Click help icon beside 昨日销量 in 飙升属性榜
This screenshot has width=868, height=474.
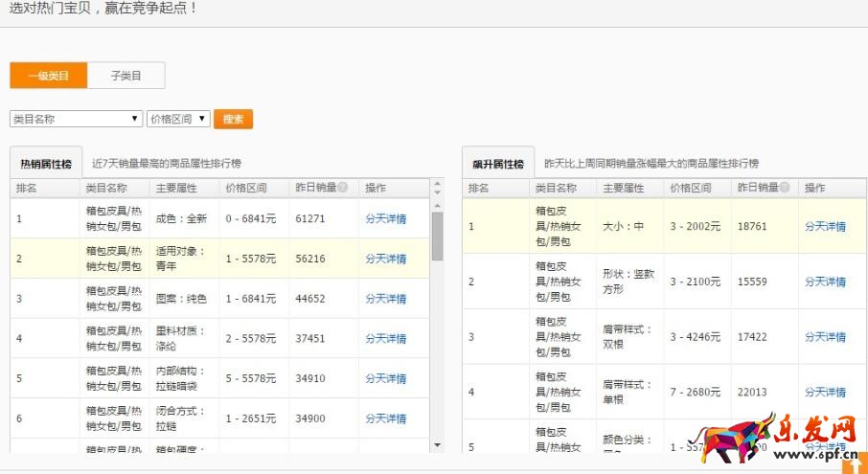coord(784,188)
